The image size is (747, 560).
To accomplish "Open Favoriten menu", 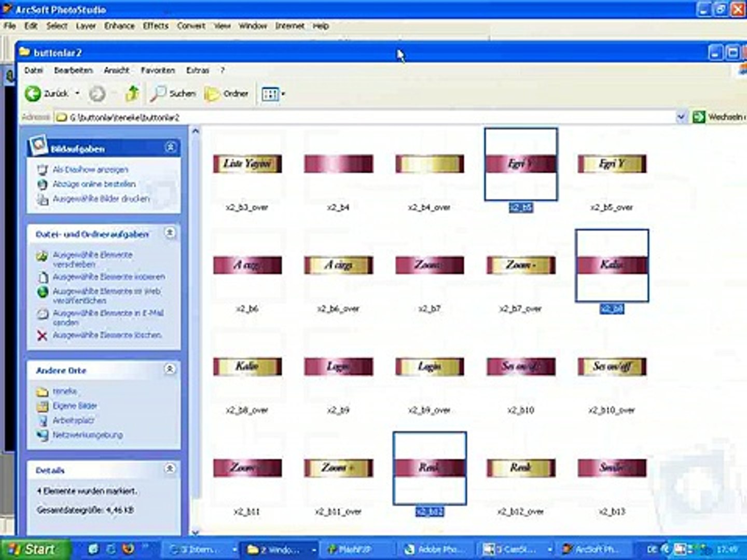I will pos(158,70).
